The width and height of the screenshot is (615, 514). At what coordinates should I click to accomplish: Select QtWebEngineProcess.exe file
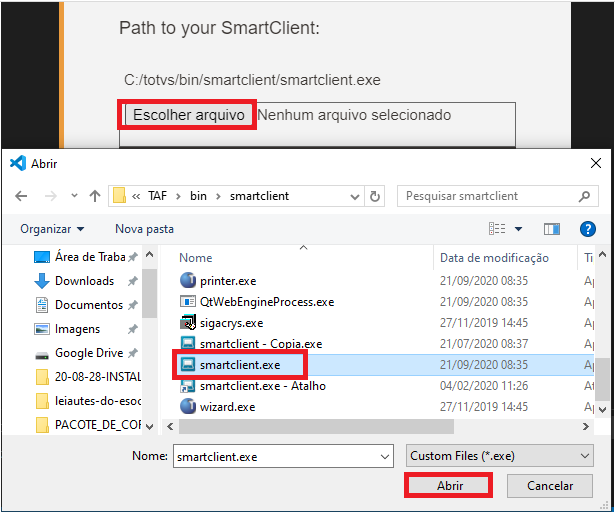click(267, 302)
